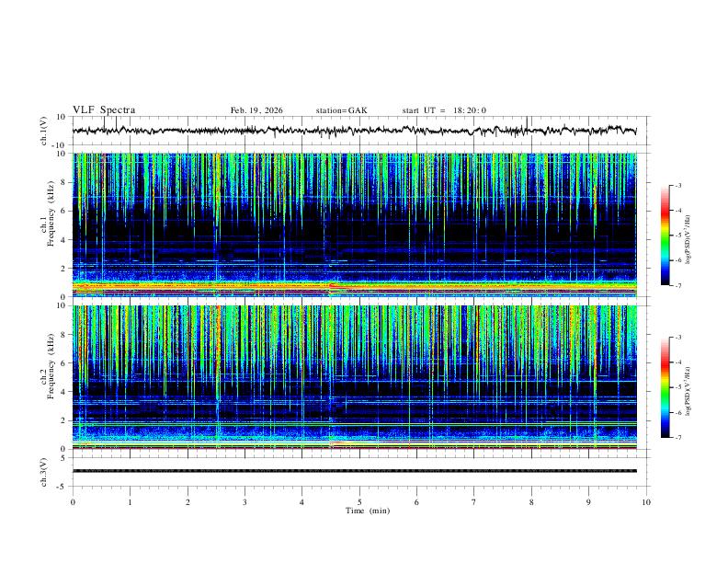The image size is (728, 563).
Task: Click the 'ch.3(V)' axis label
Action: point(44,472)
